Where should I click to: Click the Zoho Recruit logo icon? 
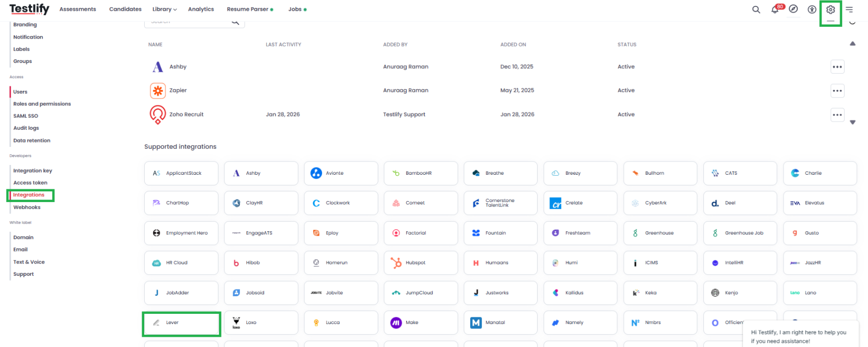pos(157,115)
